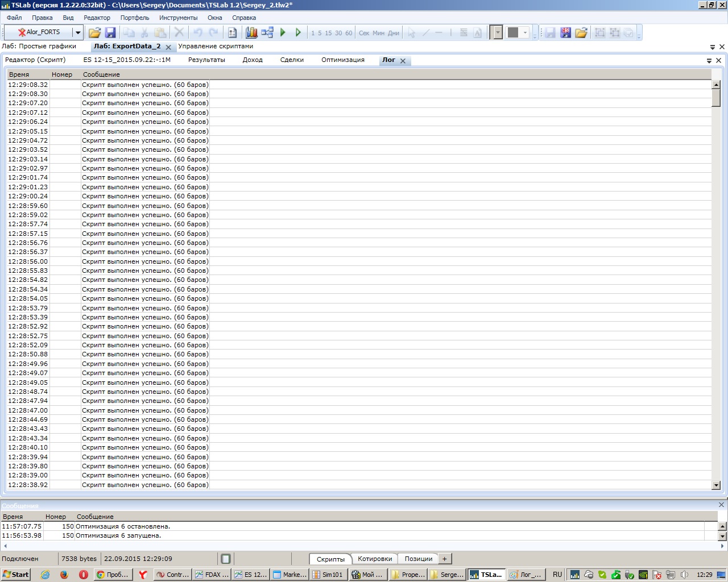Viewport: 728px width, 582px height.
Task: Open the Alor_FORTS data source dropdown
Action: [x=78, y=32]
